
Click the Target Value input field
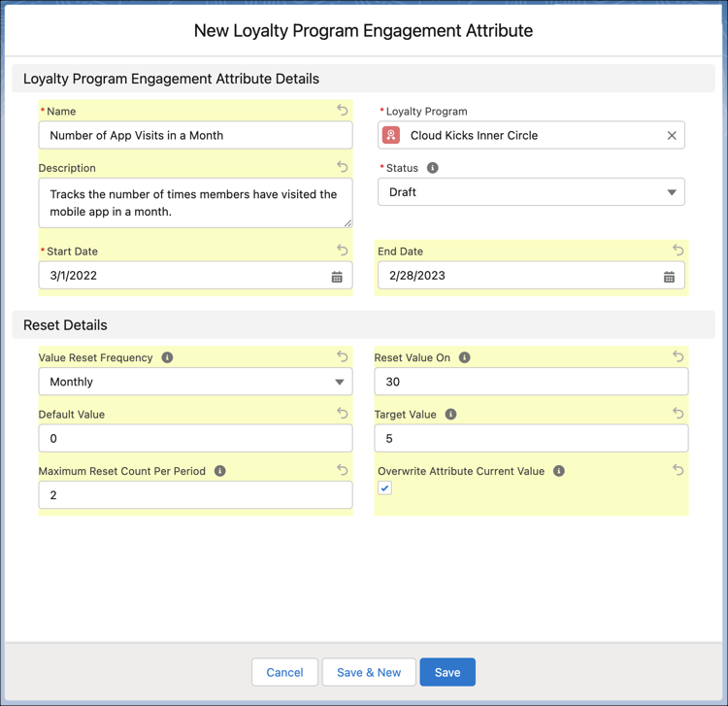click(x=531, y=438)
